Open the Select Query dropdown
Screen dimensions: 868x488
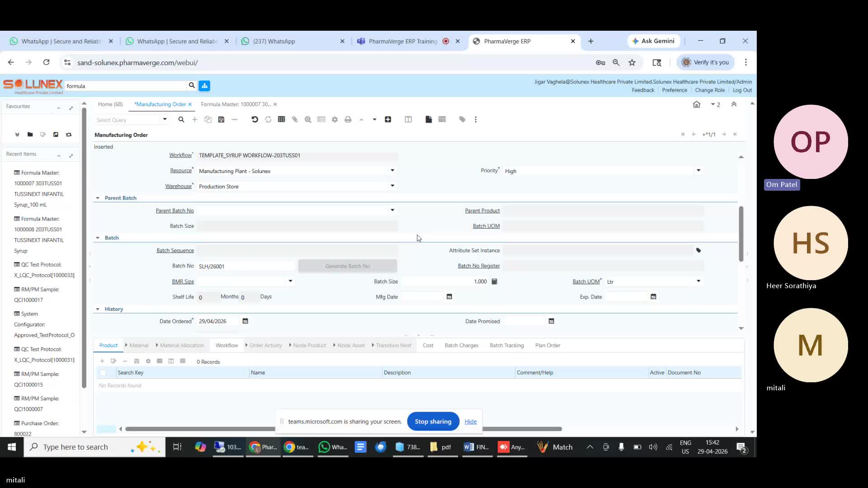click(165, 119)
